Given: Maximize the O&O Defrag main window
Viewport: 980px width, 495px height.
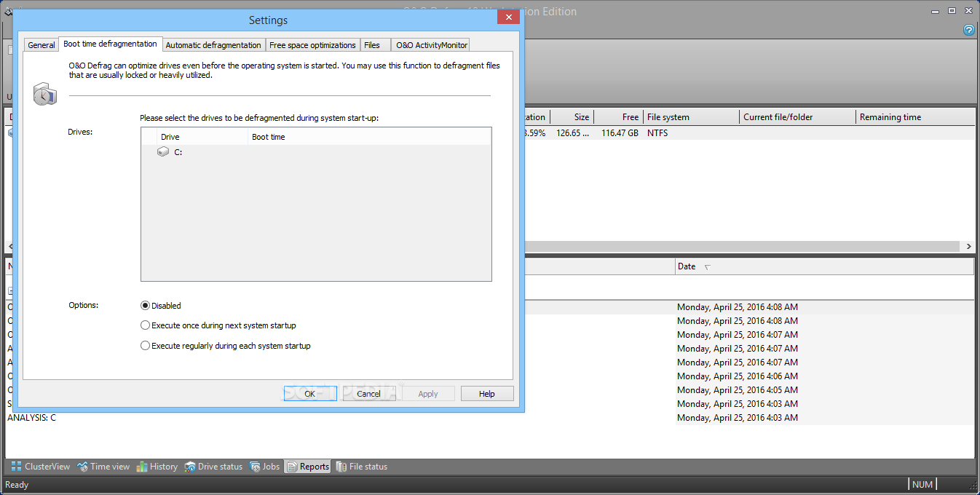Looking at the screenshot, I should click(x=952, y=11).
